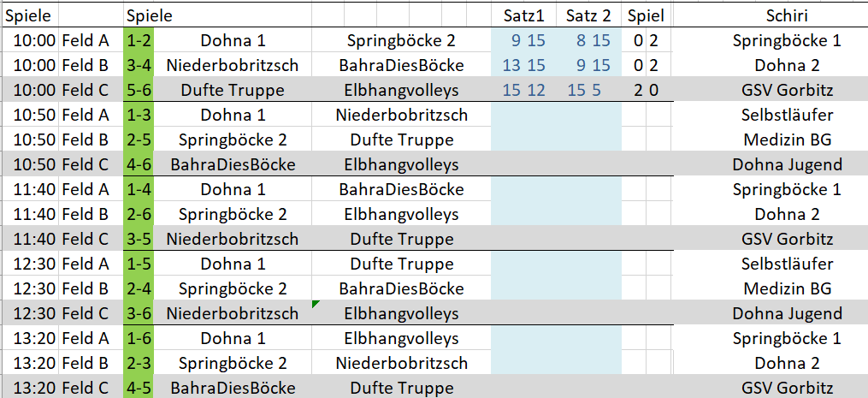Select the Spiel header cell

click(645, 15)
